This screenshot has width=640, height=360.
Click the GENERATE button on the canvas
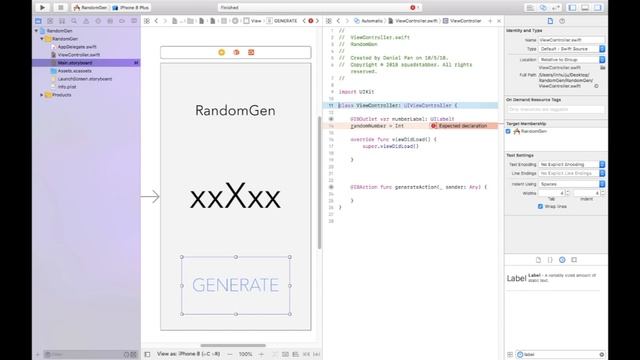[236, 285]
